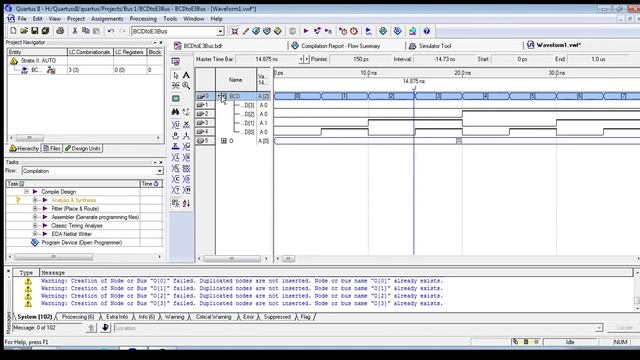Click the Tasks panel horizontal scrollbar

coord(53,257)
